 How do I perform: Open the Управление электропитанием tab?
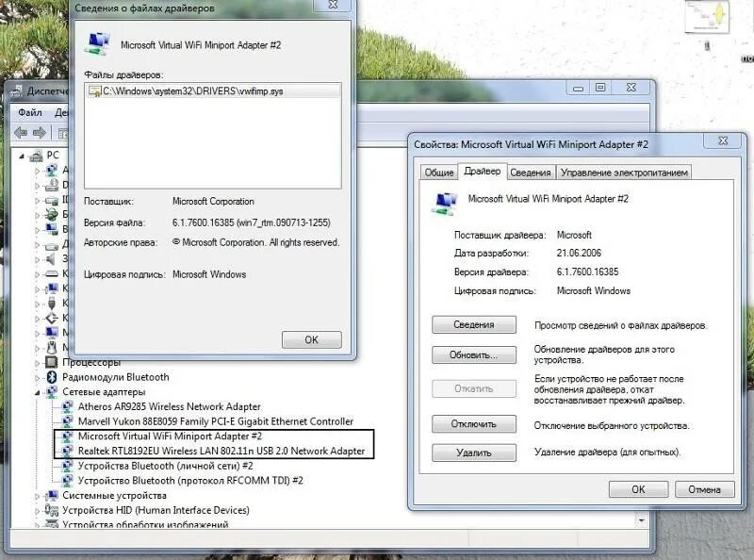(x=624, y=173)
